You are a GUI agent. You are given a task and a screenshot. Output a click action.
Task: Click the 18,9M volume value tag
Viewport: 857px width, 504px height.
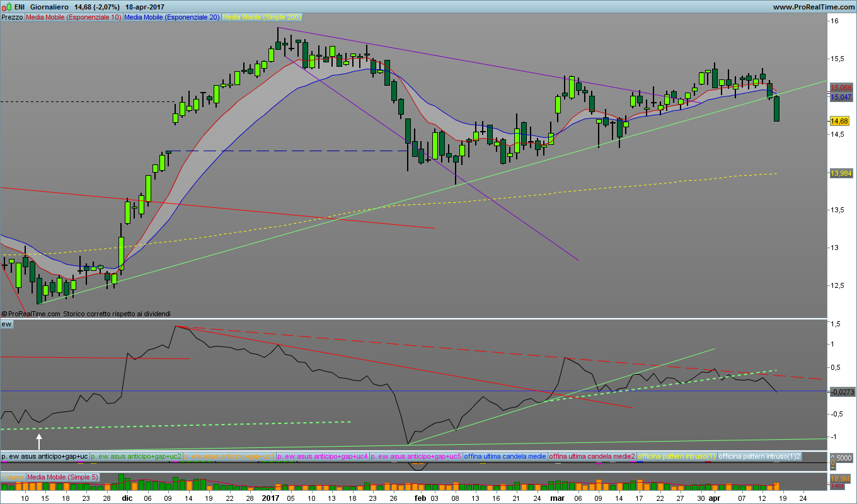(x=839, y=480)
